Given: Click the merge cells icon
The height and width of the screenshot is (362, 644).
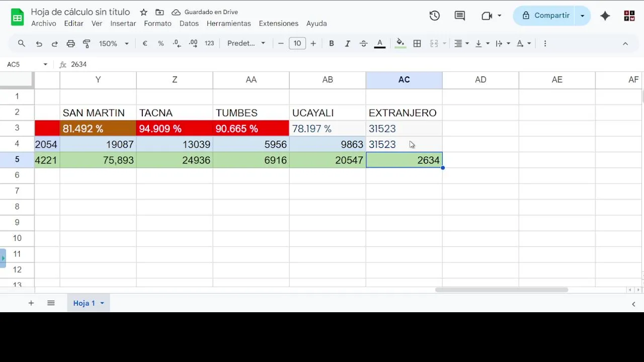Looking at the screenshot, I should click(x=434, y=44).
